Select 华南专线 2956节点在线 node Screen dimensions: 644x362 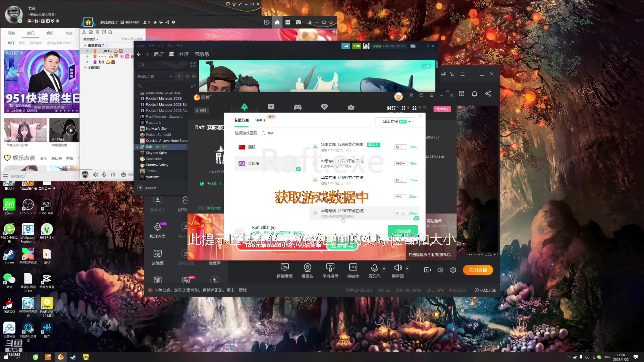pos(365,147)
